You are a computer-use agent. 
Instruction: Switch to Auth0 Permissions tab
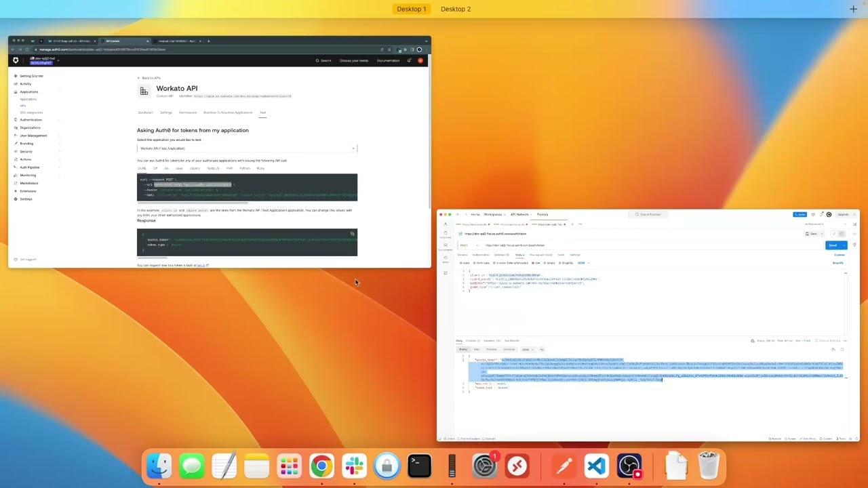[188, 113]
